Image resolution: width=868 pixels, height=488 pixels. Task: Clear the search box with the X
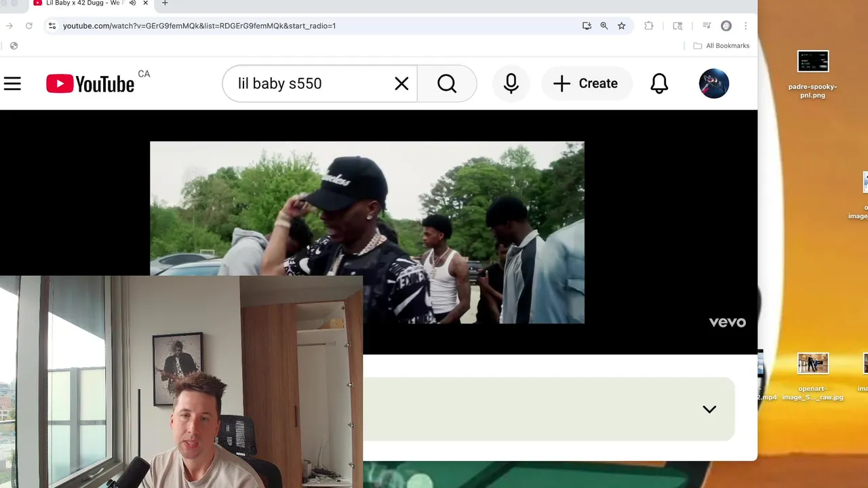tap(401, 83)
